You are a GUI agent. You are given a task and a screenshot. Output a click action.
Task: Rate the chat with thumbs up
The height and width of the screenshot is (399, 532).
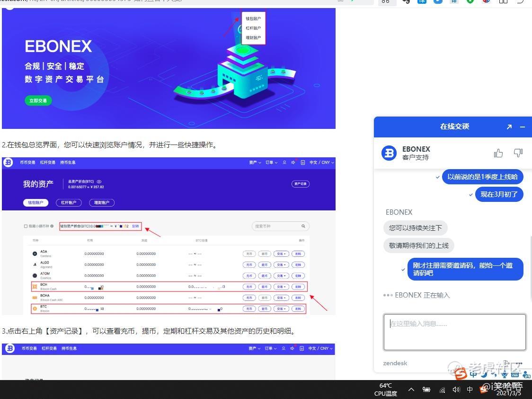498,154
